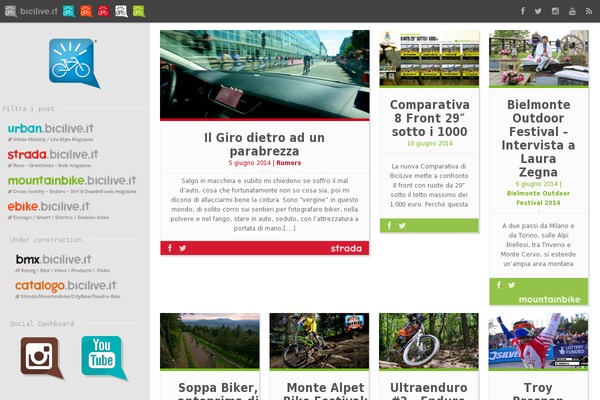Open the green bike icon in top bar
Screen dimensions: 600x400
click(139, 11)
